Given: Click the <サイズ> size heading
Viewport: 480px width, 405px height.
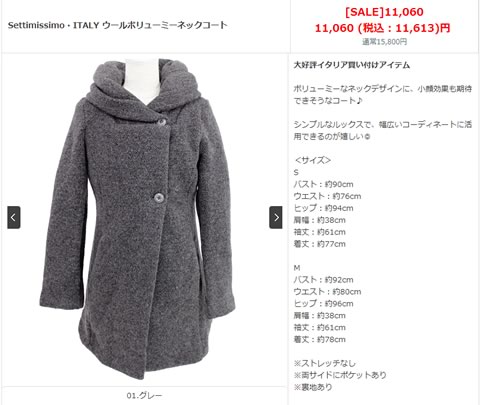Looking at the screenshot, I should point(312,160).
